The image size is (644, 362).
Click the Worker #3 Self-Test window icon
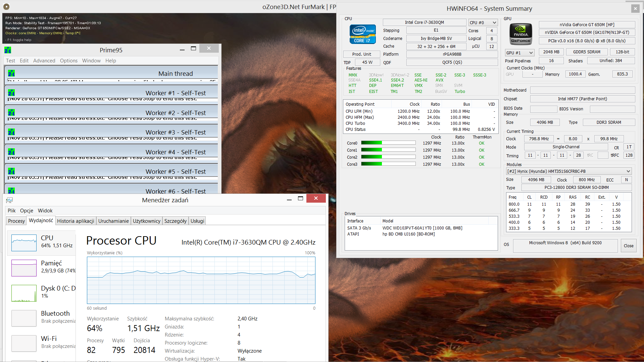(x=11, y=132)
